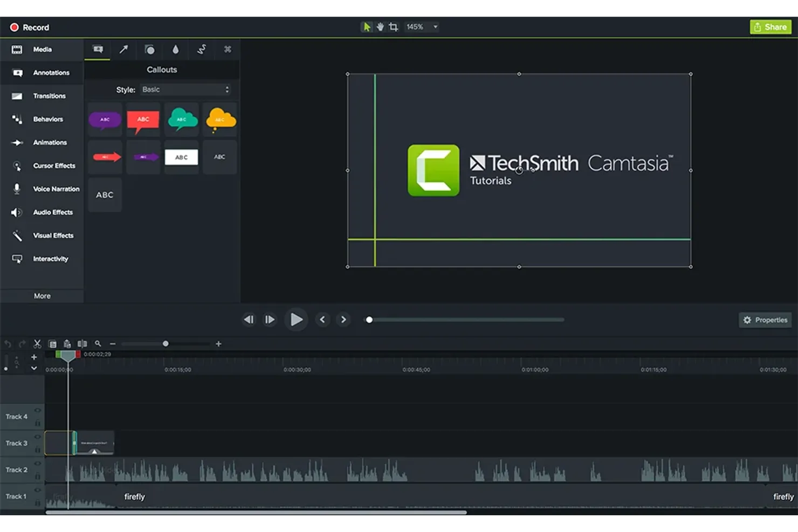Lock Track 1
The image size is (798, 532).
click(x=37, y=503)
